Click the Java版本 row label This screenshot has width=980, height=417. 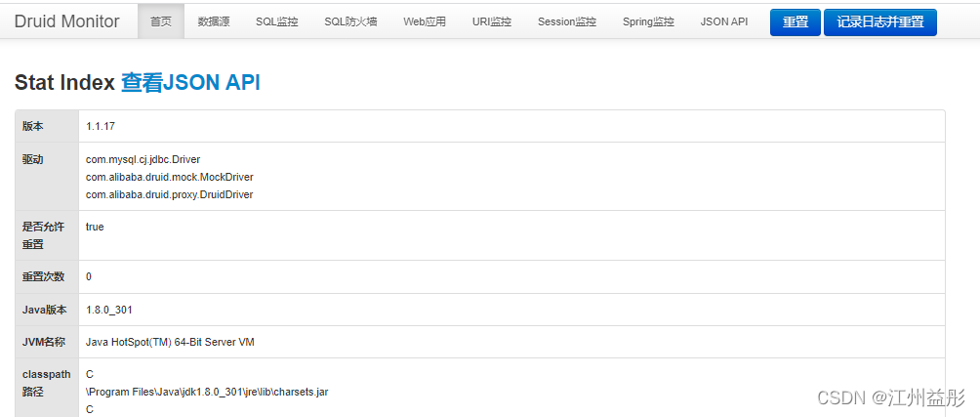coord(45,310)
